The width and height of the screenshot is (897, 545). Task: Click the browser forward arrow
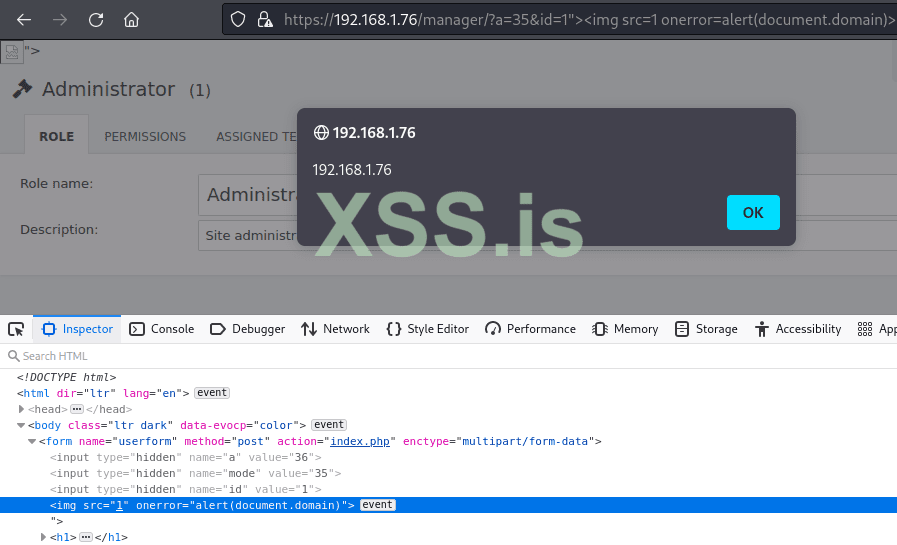click(59, 20)
